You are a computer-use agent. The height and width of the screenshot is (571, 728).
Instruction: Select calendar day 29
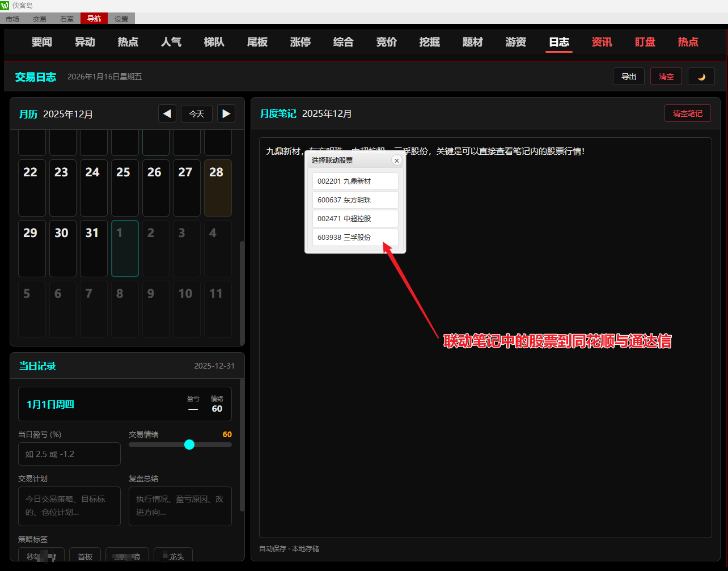tap(32, 248)
